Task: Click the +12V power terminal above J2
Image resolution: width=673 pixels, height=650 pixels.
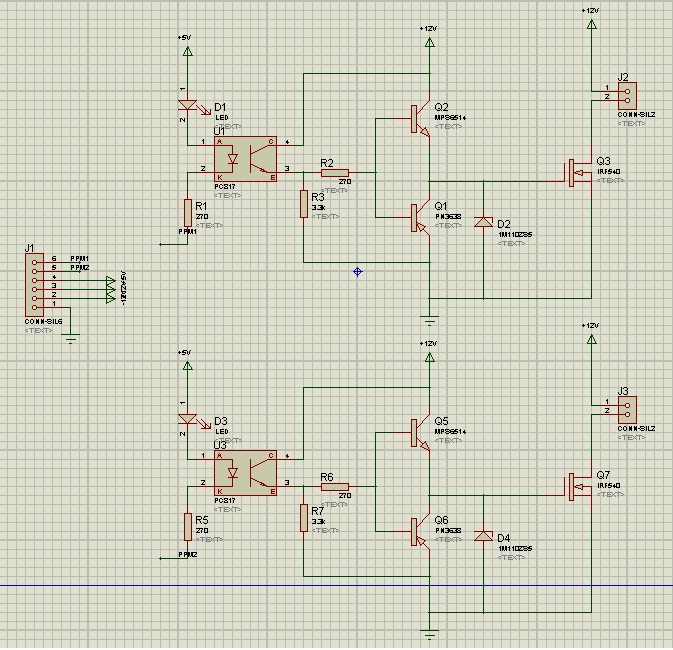Action: click(x=591, y=24)
